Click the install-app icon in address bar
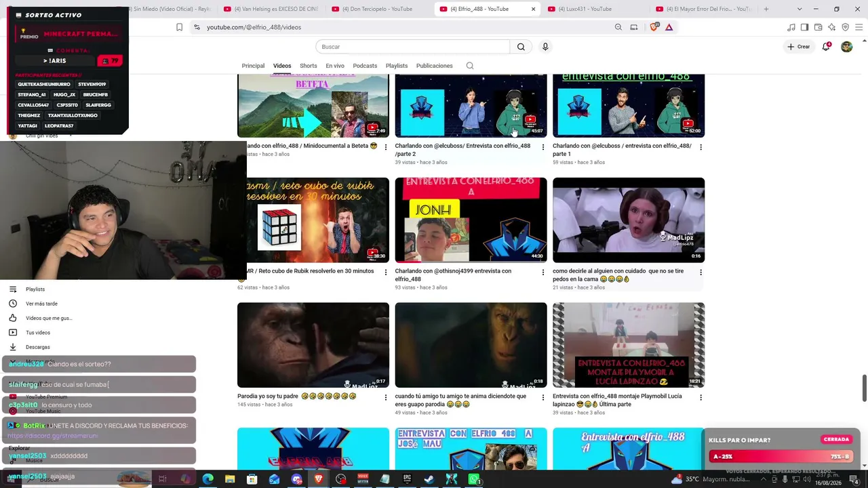The image size is (868, 488). coord(634,27)
